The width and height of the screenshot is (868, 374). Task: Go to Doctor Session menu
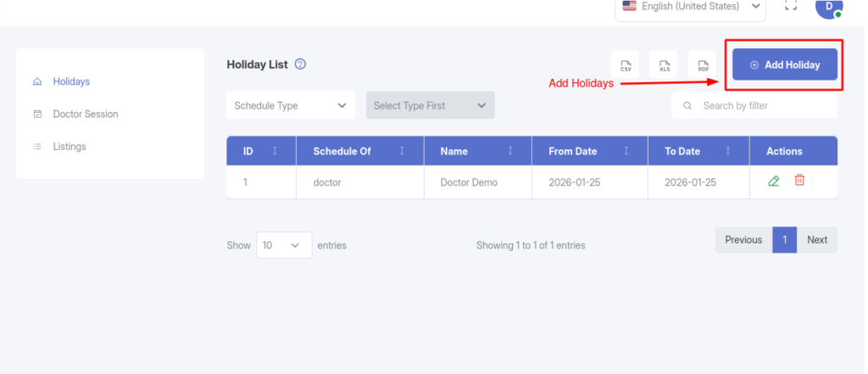point(85,114)
